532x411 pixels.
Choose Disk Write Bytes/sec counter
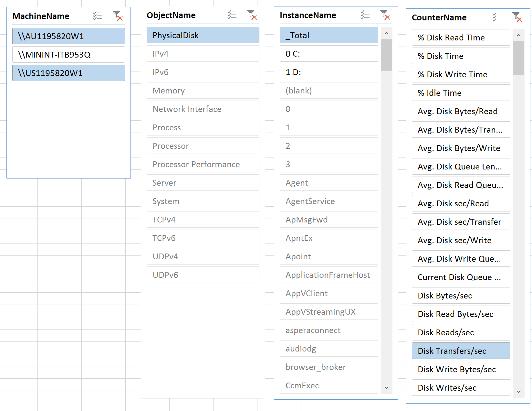point(461,369)
